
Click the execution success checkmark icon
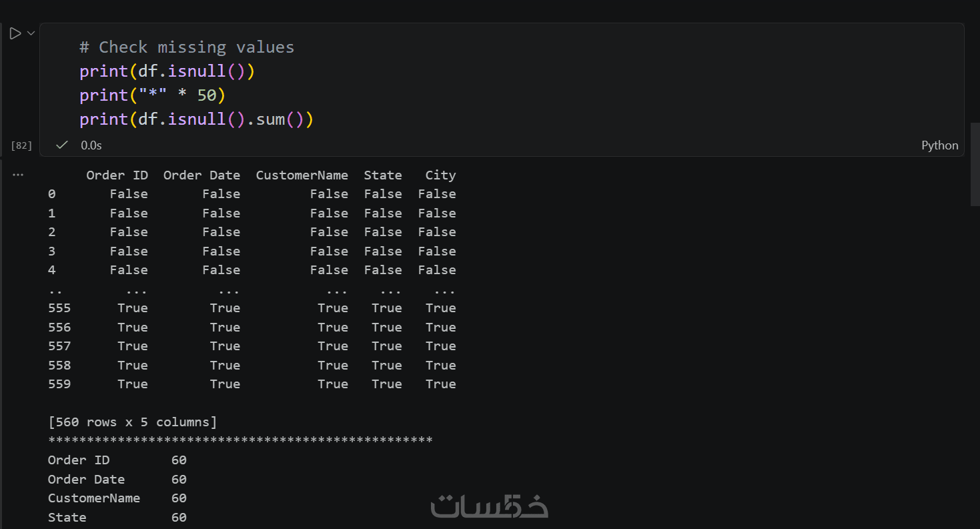[62, 145]
